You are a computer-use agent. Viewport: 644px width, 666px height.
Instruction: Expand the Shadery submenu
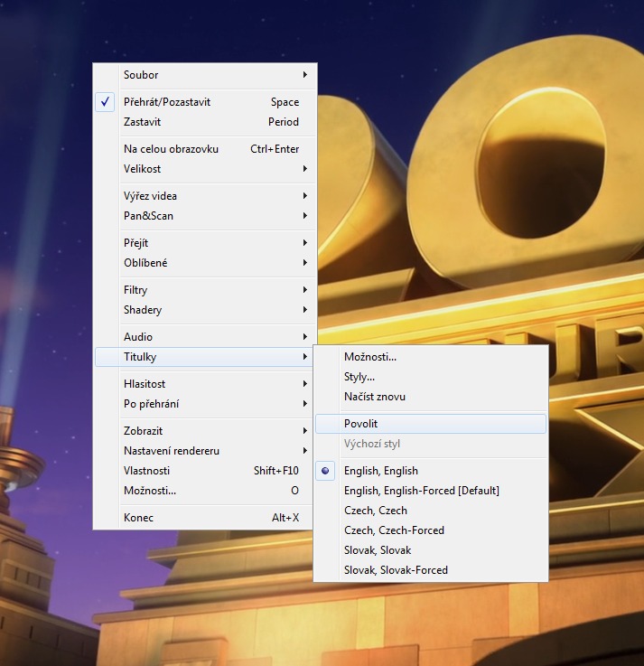click(205, 310)
